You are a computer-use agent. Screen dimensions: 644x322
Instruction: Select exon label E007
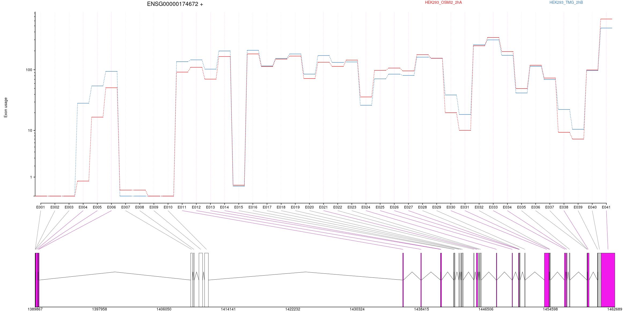pyautogui.click(x=126, y=207)
